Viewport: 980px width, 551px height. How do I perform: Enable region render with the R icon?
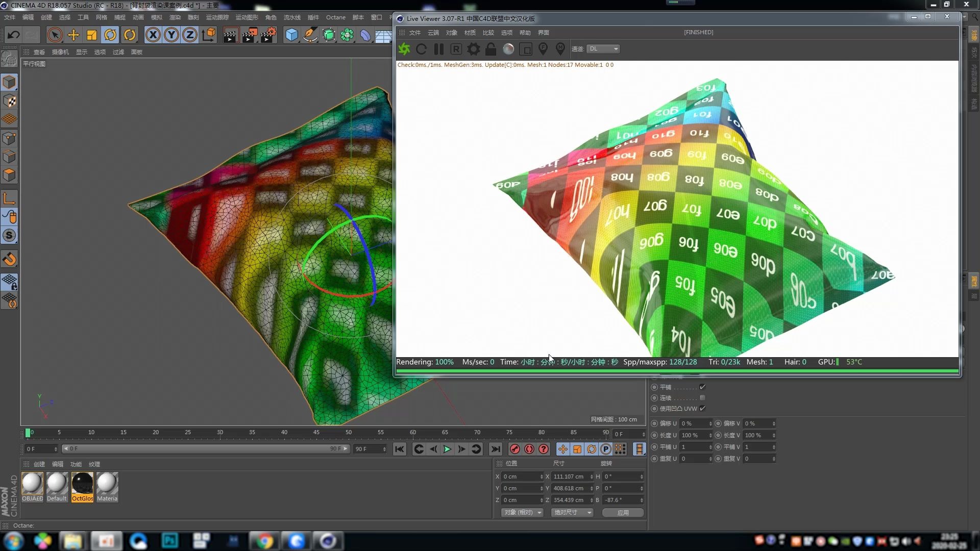click(x=456, y=48)
